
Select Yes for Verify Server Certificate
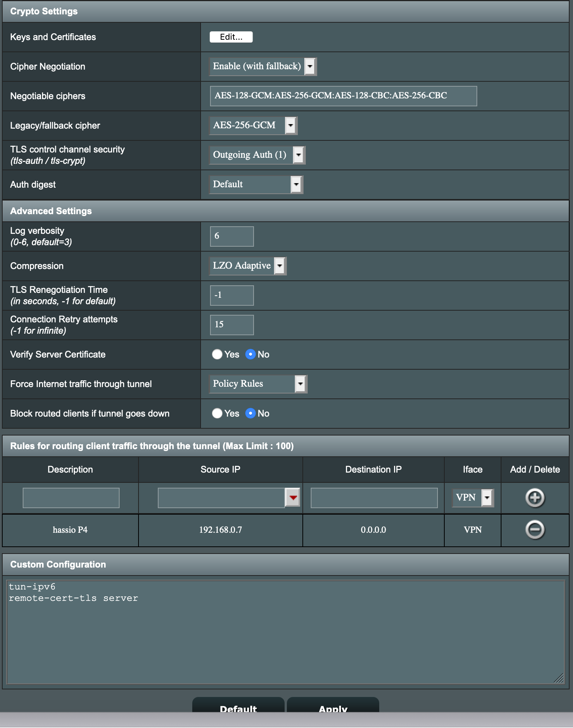coord(217,354)
